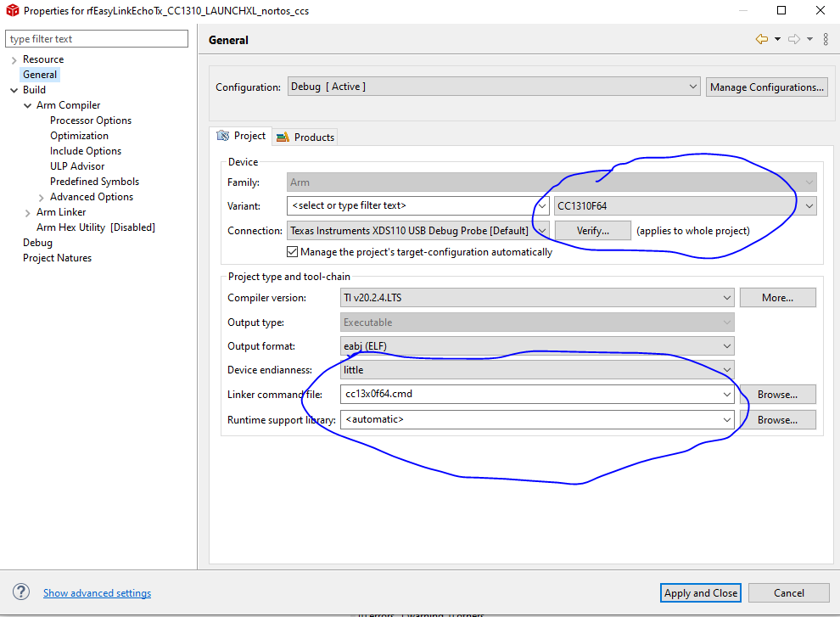This screenshot has height=617, width=840.
Task: Select Optimization settings page
Action: 79,136
